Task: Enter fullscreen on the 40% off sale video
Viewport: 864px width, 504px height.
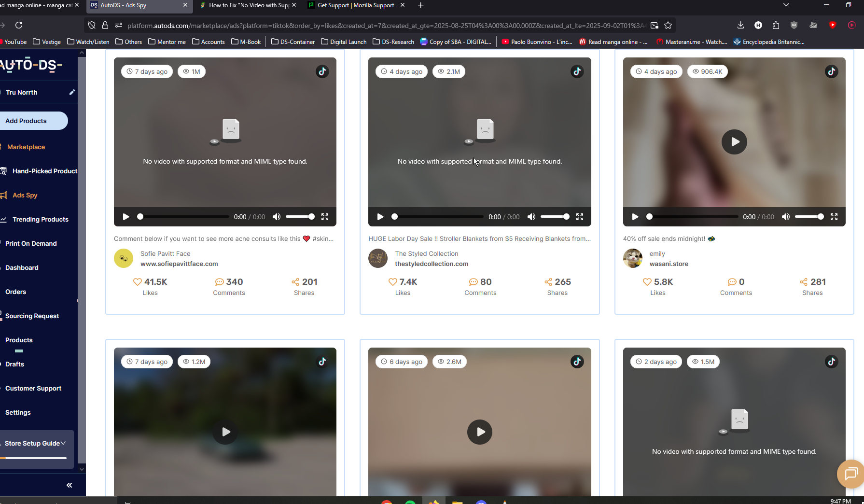Action: click(x=834, y=217)
